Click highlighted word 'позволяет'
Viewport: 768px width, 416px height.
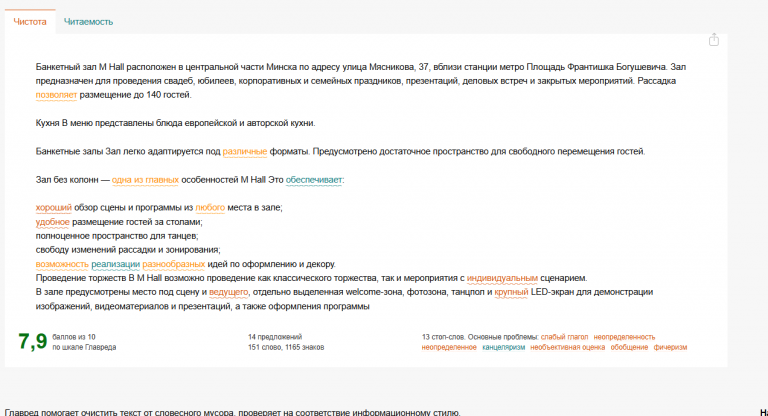coord(56,95)
